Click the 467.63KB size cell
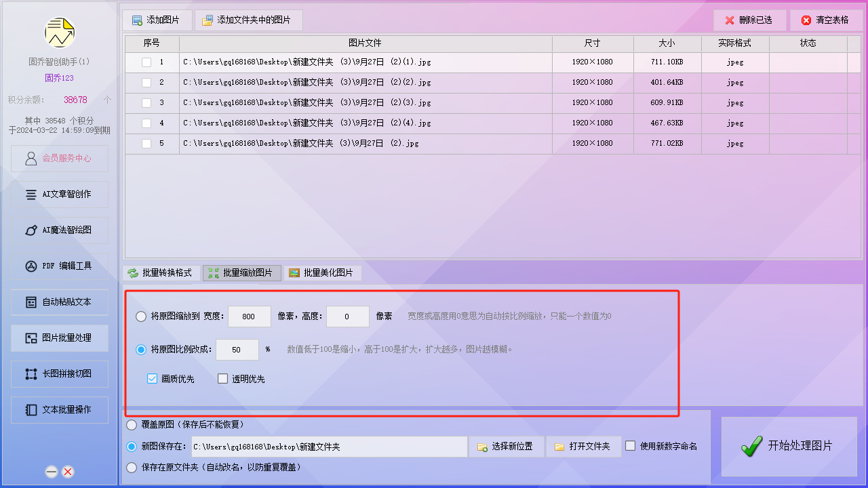This screenshot has width=868, height=488. click(667, 123)
